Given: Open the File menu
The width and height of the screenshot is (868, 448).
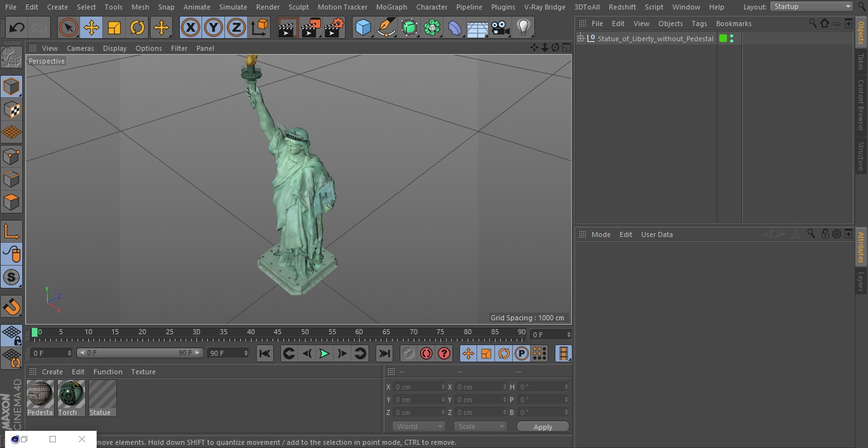Looking at the screenshot, I should pyautogui.click(x=11, y=7).
